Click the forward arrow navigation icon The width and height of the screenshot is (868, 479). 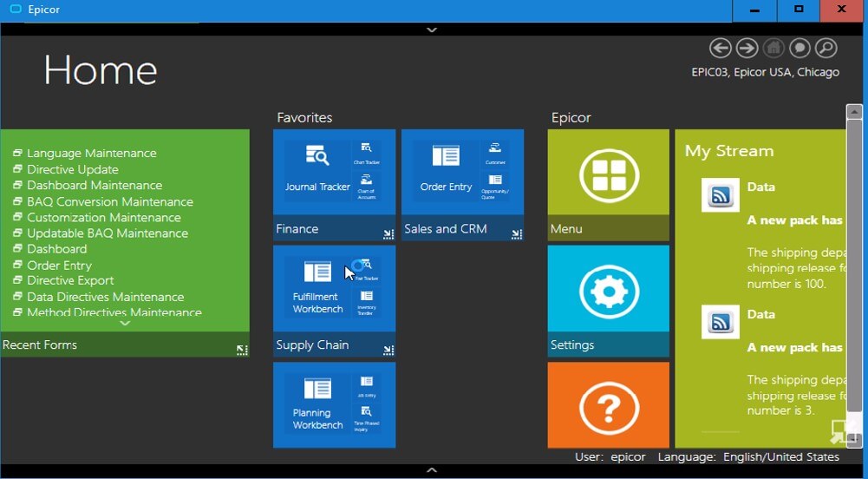click(747, 49)
